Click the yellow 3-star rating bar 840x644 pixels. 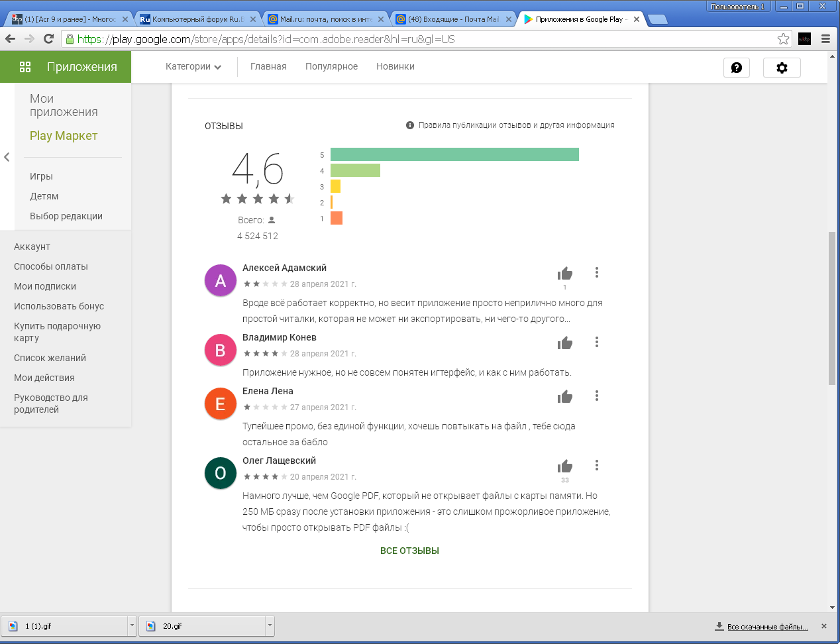pos(335,186)
